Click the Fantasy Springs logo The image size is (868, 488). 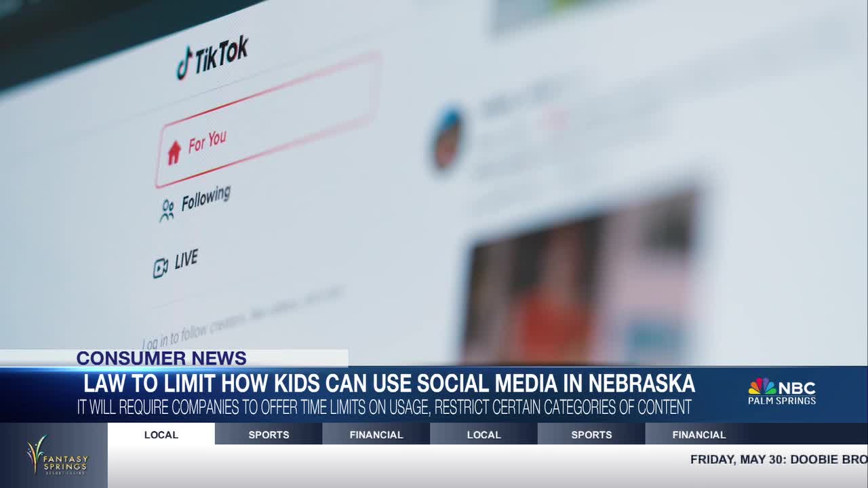[57, 455]
